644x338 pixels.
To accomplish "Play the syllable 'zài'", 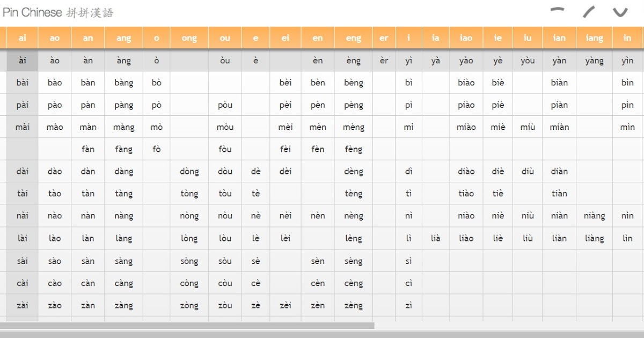I will pyautogui.click(x=21, y=305).
